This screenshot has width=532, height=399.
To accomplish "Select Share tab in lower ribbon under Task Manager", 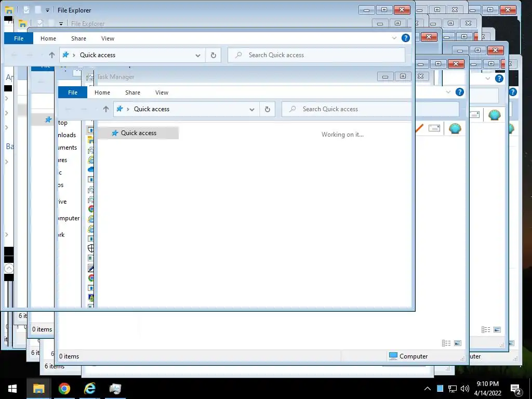I will (132, 92).
